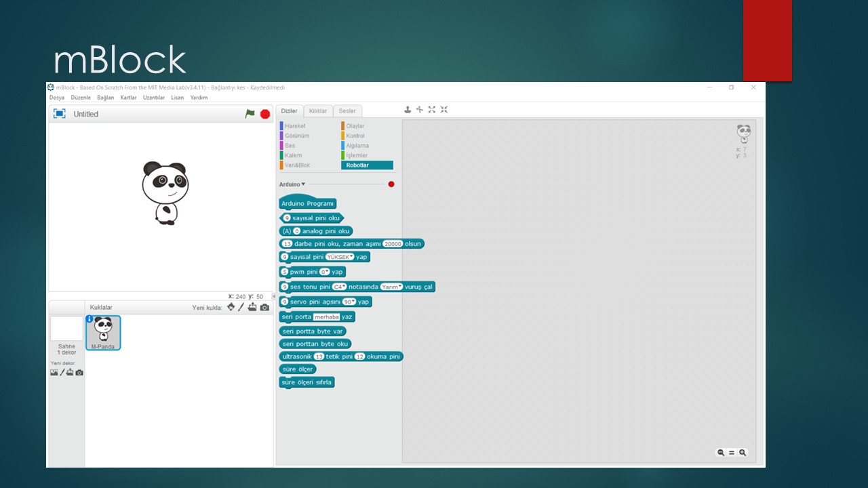Image resolution: width=868 pixels, height=488 pixels.
Task: Open the Uzantılar menu
Action: tap(154, 98)
